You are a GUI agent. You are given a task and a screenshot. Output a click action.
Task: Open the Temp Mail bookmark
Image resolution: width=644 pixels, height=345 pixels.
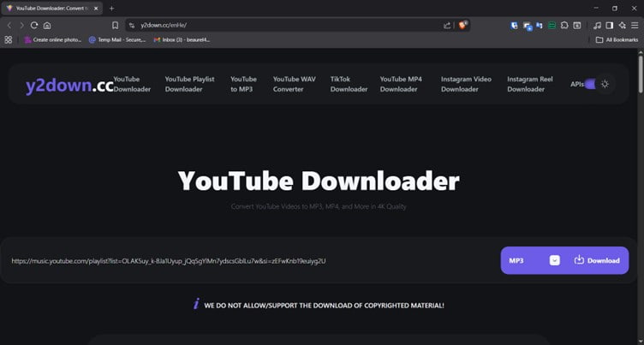[x=117, y=40]
